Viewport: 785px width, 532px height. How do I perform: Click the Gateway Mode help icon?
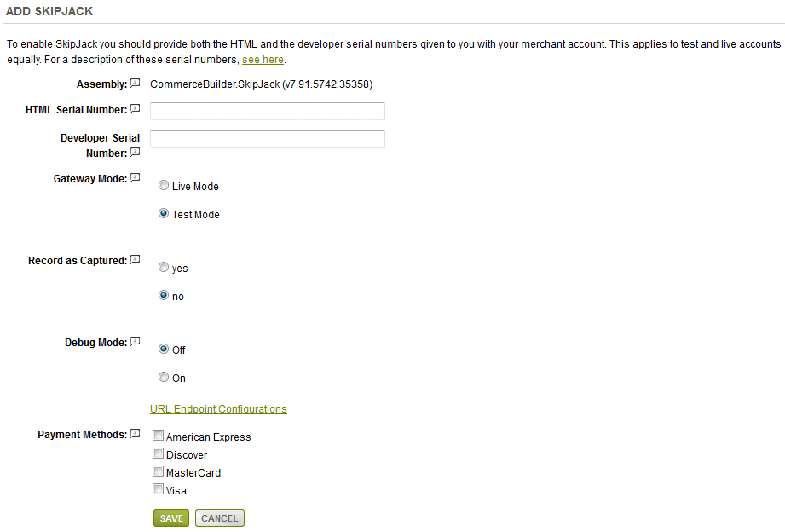[135, 178]
